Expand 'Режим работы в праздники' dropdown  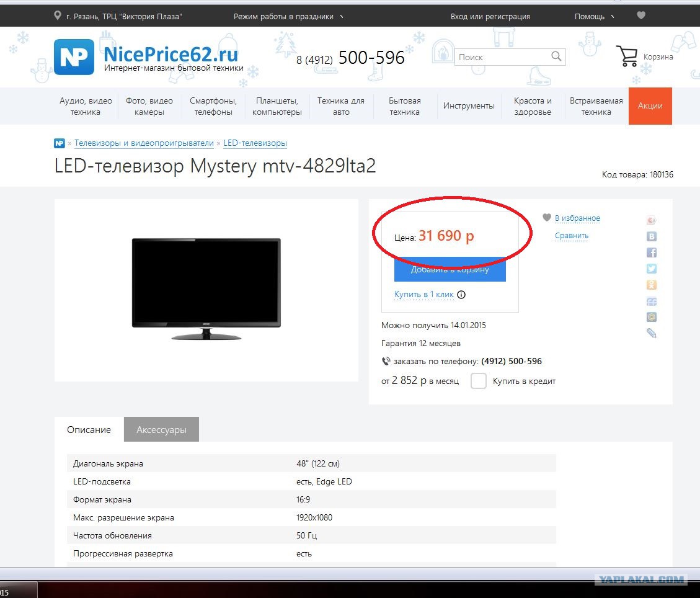tap(288, 17)
